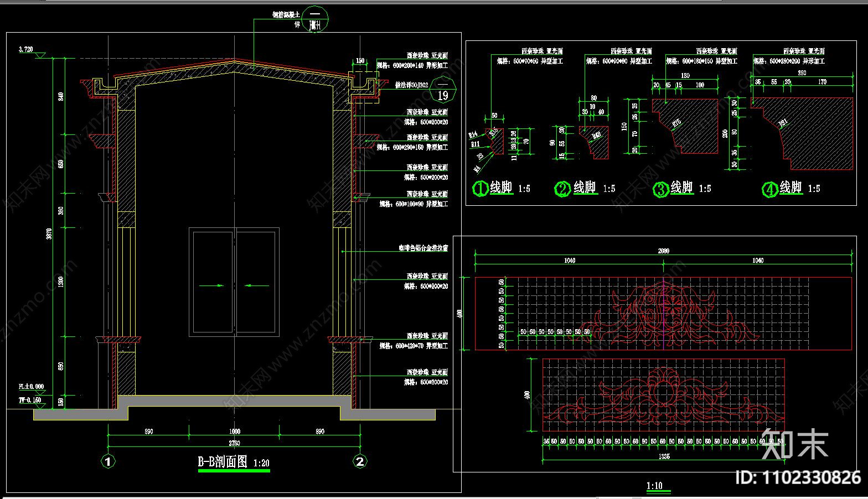Click the right "1040" half-width dimension
The height and width of the screenshot is (499, 868).
[x=758, y=261]
